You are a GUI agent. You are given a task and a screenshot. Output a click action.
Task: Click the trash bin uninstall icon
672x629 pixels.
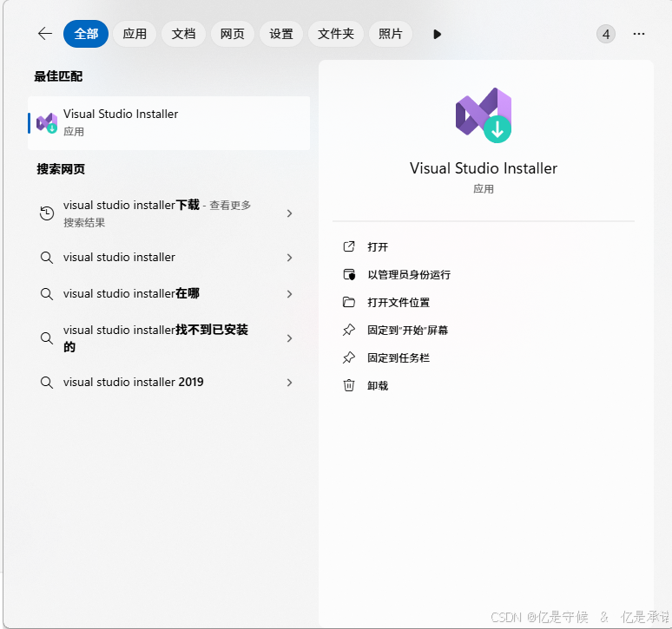349,385
